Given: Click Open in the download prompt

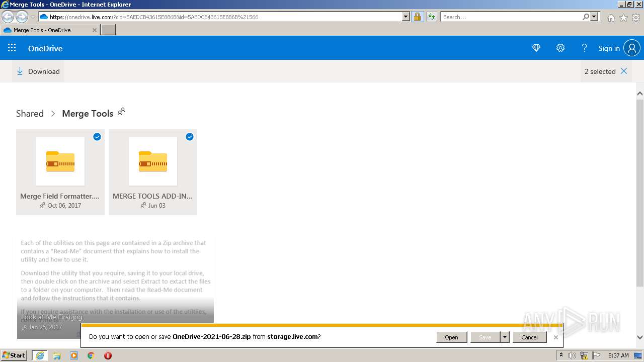Looking at the screenshot, I should 451,337.
